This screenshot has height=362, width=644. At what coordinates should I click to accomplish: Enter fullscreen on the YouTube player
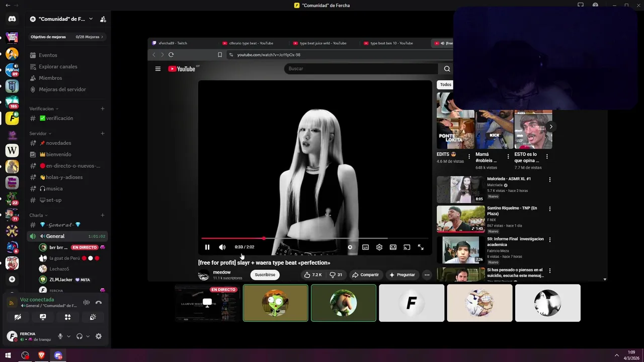(421, 247)
